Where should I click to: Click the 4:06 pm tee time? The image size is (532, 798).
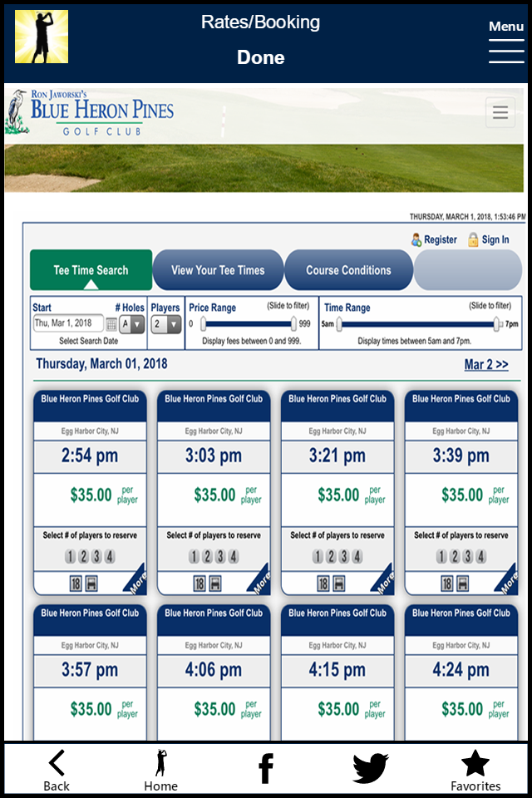(214, 669)
